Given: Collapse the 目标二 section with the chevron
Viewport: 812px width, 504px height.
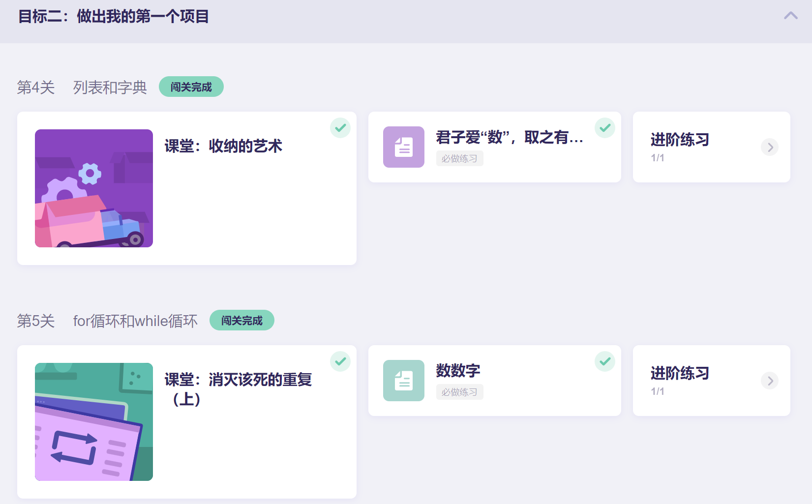Looking at the screenshot, I should [791, 16].
